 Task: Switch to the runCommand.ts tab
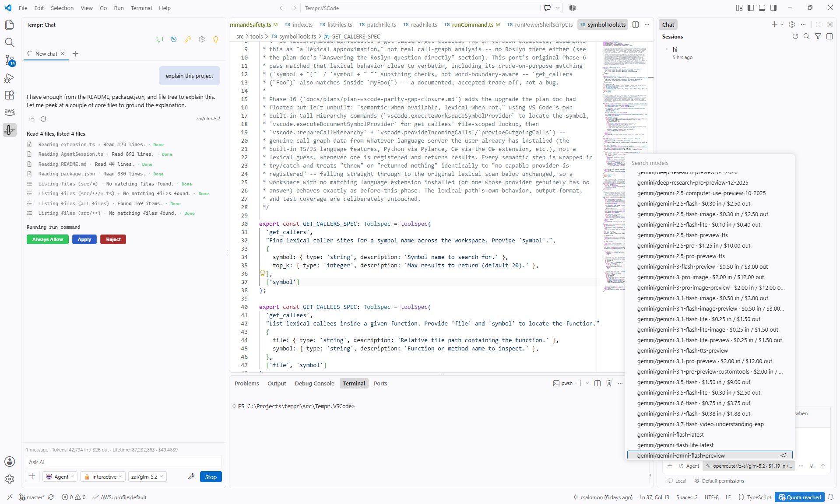click(x=472, y=24)
